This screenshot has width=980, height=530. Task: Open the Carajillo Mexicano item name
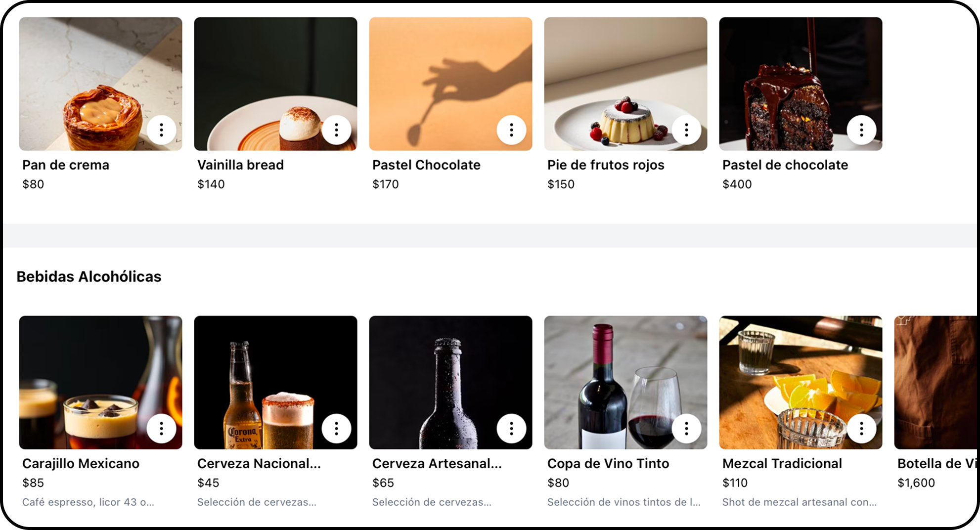pos(81,464)
